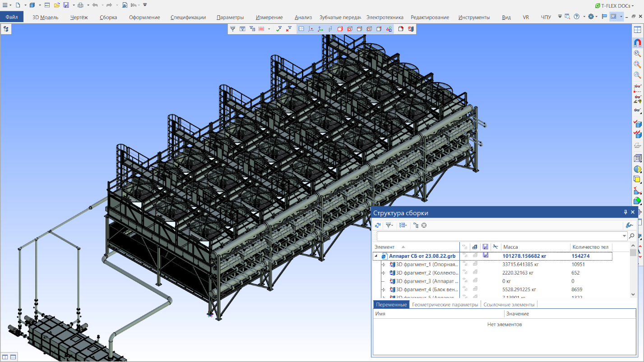Click the undo arrow icon
The height and width of the screenshot is (362, 644).
click(x=95, y=5)
